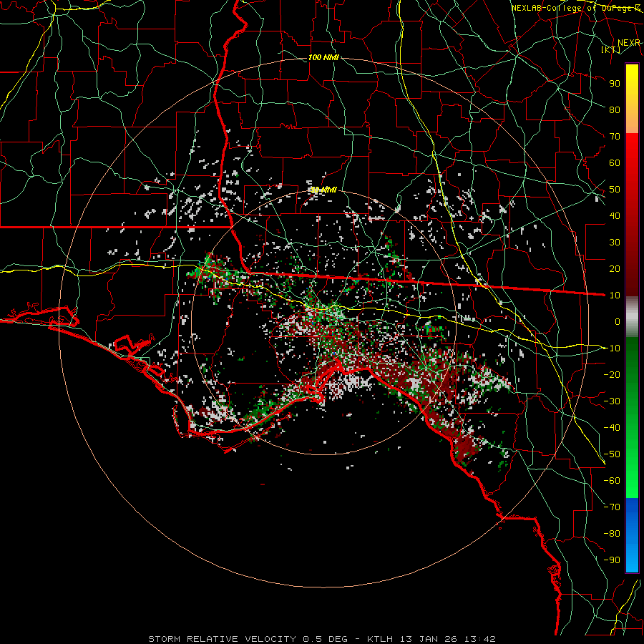The height and width of the screenshot is (644, 644).
Task: Click the 0.5 DEG elevation text in the caption
Action: (326, 639)
